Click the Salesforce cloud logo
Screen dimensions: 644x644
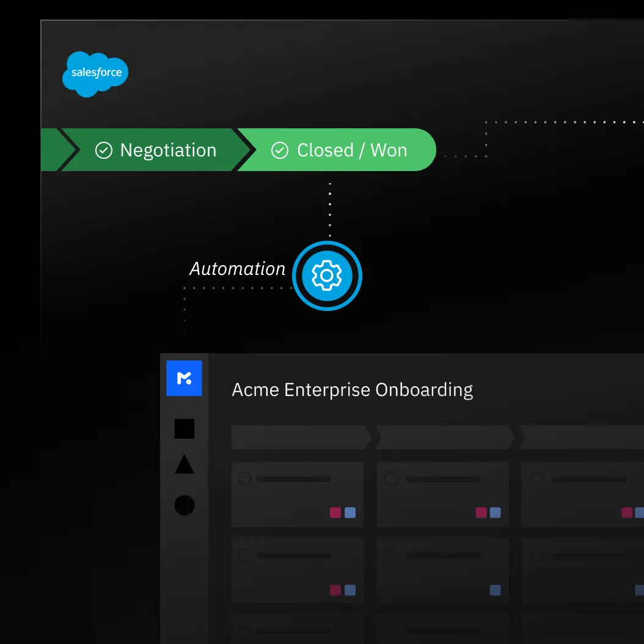[95, 75]
